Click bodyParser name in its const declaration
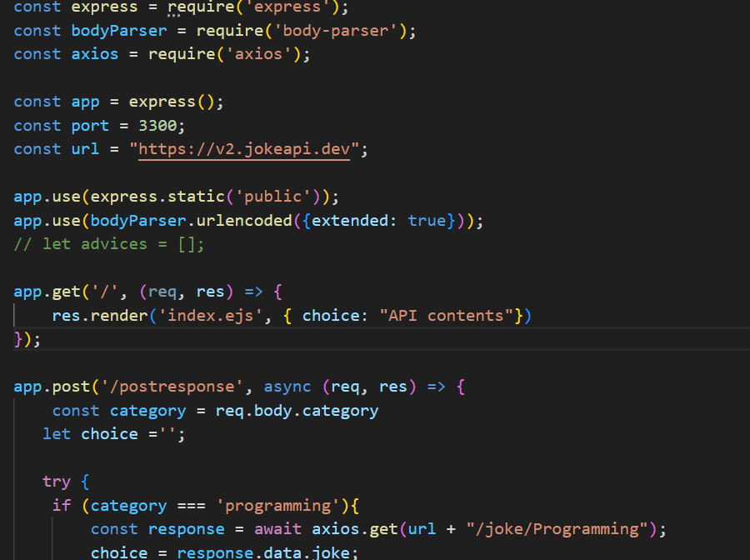Viewport: 750px width, 560px height. (119, 31)
